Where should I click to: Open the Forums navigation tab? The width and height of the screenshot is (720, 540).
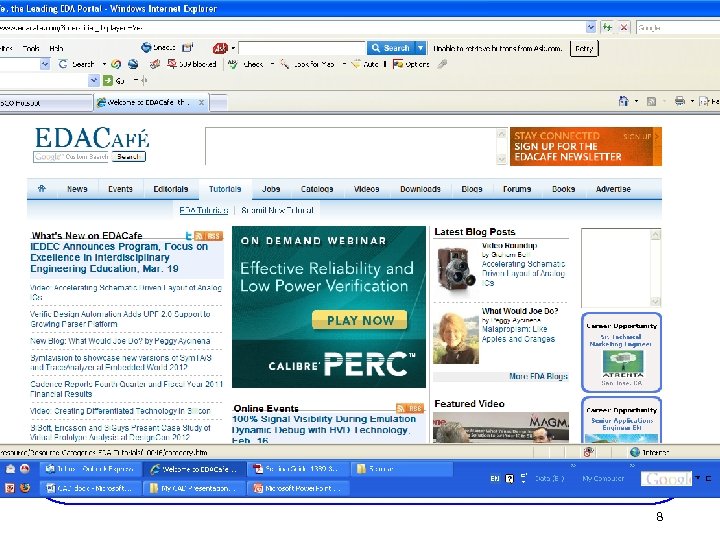point(517,189)
